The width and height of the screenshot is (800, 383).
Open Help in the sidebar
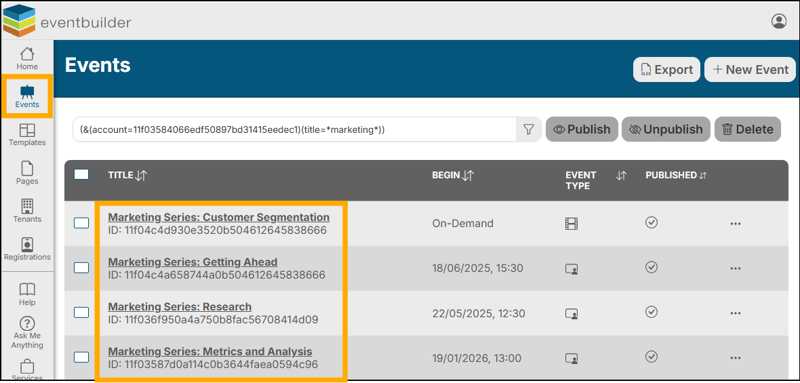coord(27,295)
